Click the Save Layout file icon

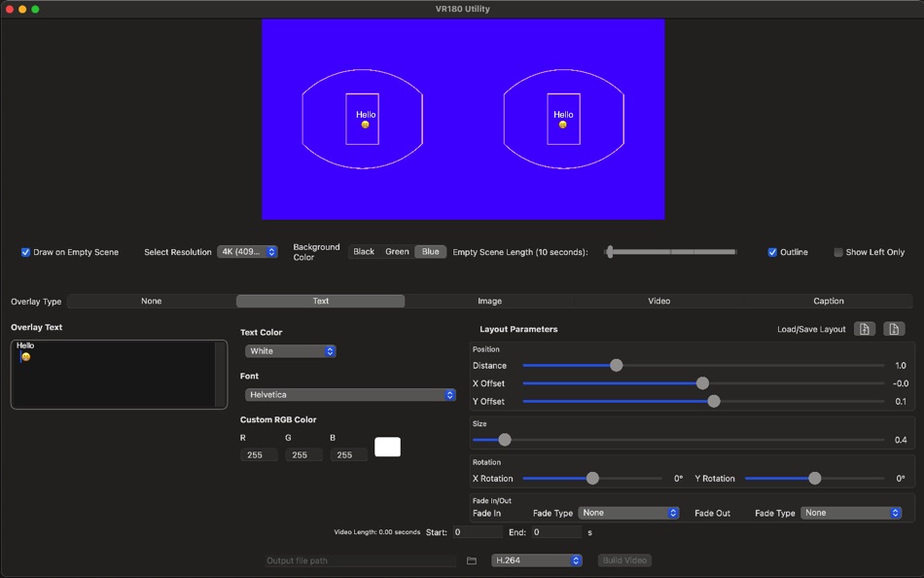click(894, 329)
